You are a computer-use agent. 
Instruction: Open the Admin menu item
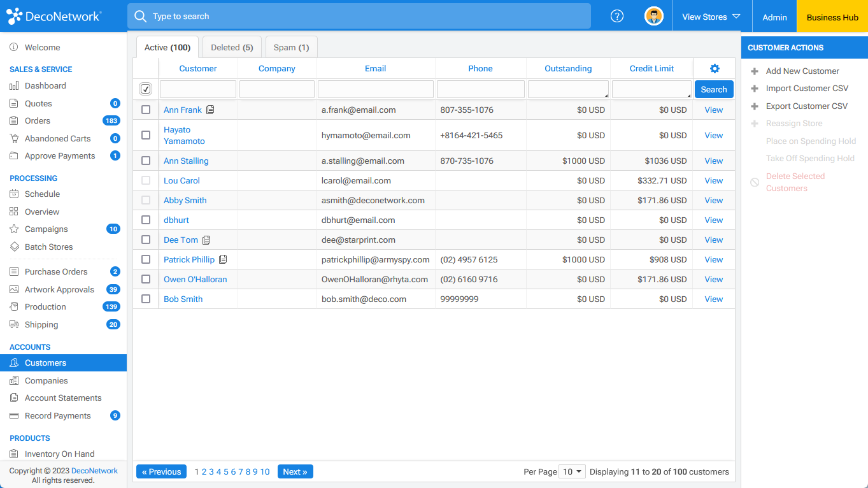tap(774, 17)
